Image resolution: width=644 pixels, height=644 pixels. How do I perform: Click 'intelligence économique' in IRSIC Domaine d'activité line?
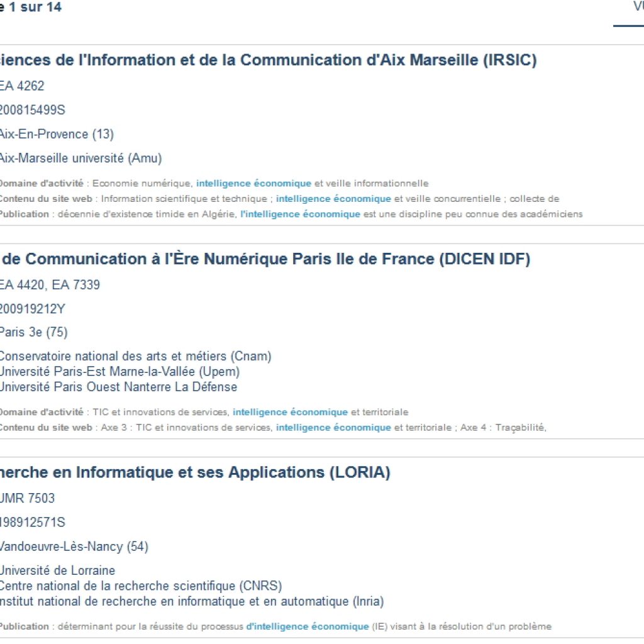pos(253,183)
